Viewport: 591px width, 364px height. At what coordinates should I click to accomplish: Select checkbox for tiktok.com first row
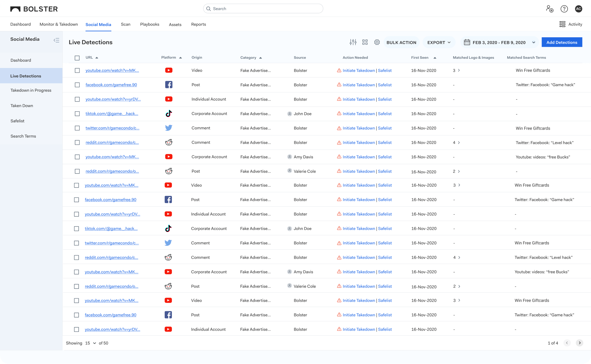coord(77,114)
